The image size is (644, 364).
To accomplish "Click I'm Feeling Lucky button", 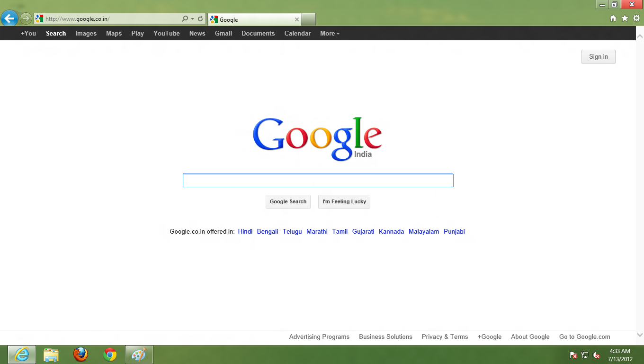I will (x=344, y=201).
